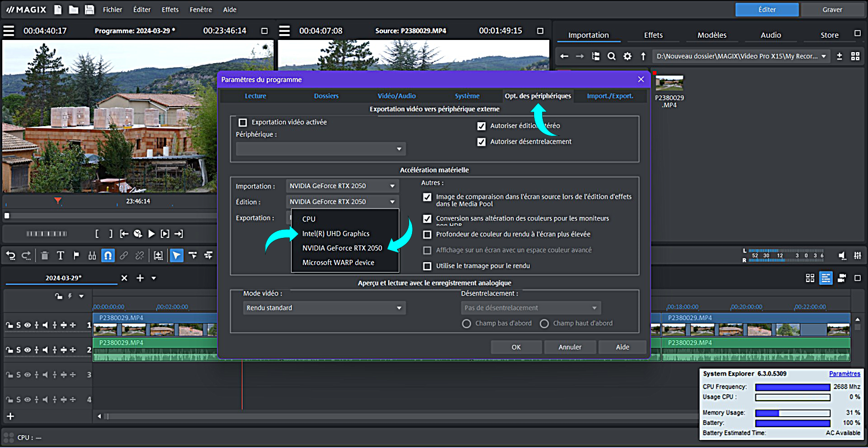Open the Édition device dropdown
Image resolution: width=868 pixels, height=448 pixels.
pos(343,201)
